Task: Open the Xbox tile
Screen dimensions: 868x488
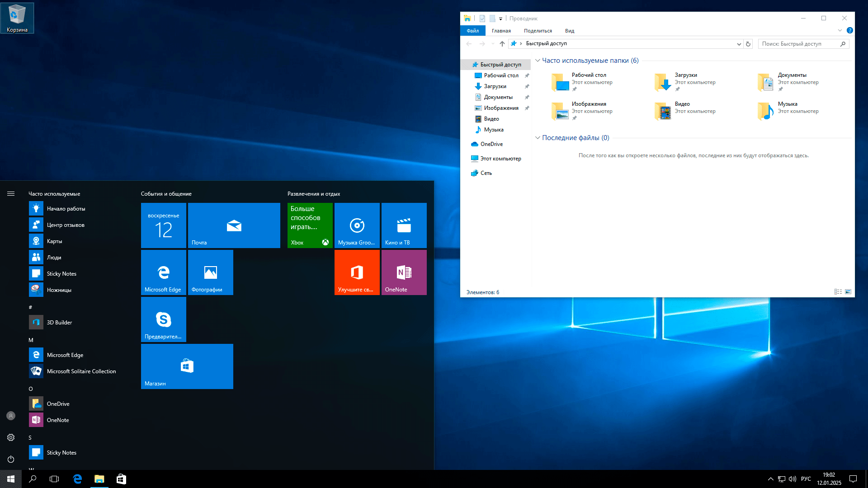Action: point(310,225)
